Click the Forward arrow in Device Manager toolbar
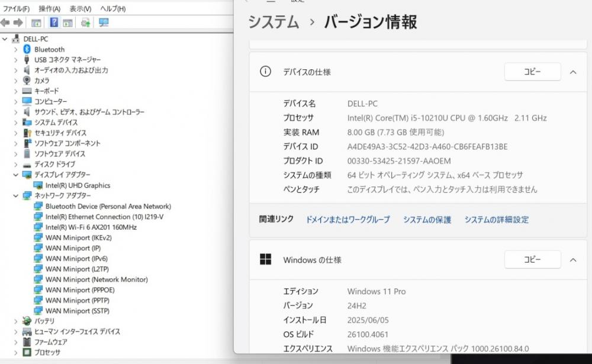 click(18, 22)
